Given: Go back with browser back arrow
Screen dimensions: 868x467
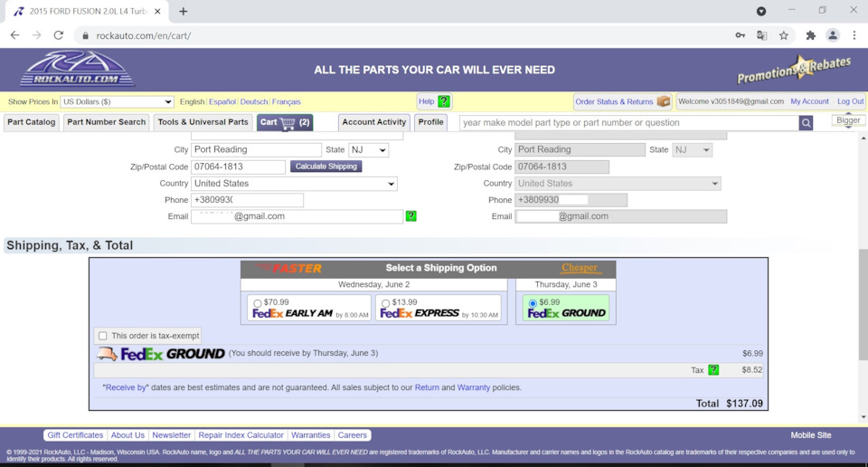Looking at the screenshot, I should [15, 35].
